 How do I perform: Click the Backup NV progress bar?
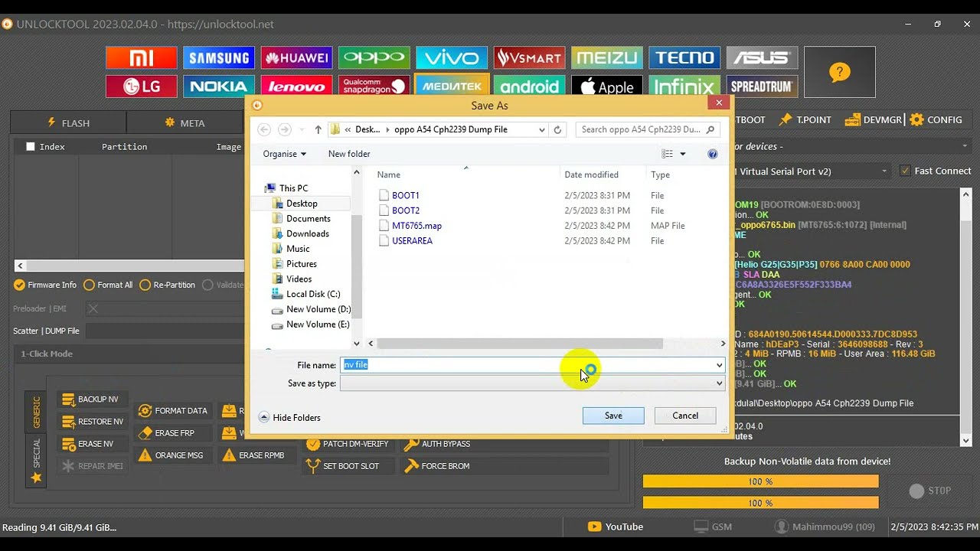tap(761, 481)
